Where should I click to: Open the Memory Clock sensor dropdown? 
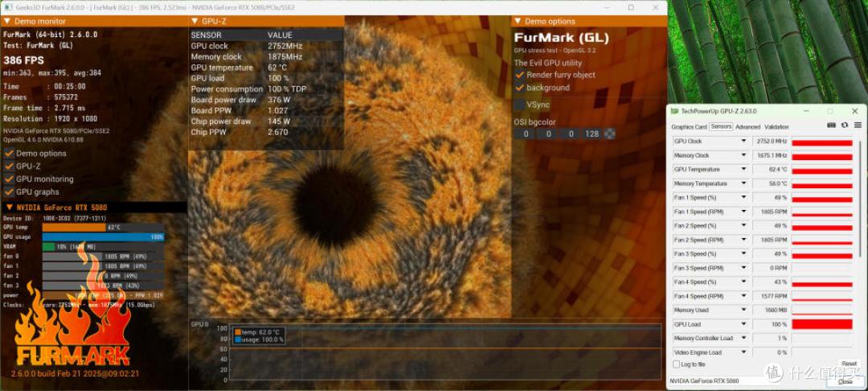(744, 155)
